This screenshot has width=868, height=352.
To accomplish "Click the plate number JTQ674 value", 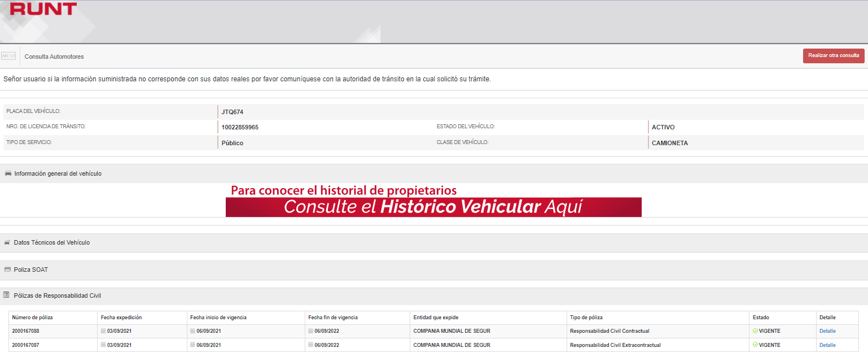I will (233, 112).
